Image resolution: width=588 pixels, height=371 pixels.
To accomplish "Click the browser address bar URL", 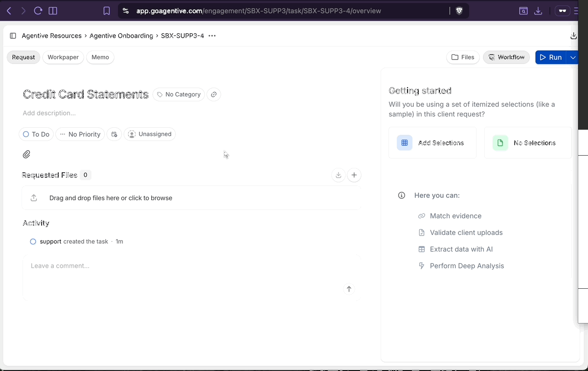I will 259,11.
